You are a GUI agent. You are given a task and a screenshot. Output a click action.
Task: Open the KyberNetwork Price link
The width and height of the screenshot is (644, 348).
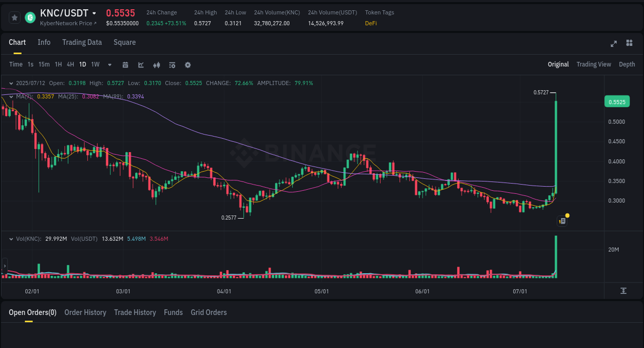click(x=67, y=23)
